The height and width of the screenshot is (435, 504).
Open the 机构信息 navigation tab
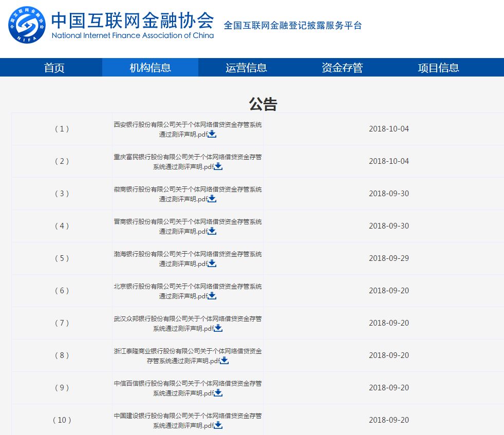pos(150,67)
